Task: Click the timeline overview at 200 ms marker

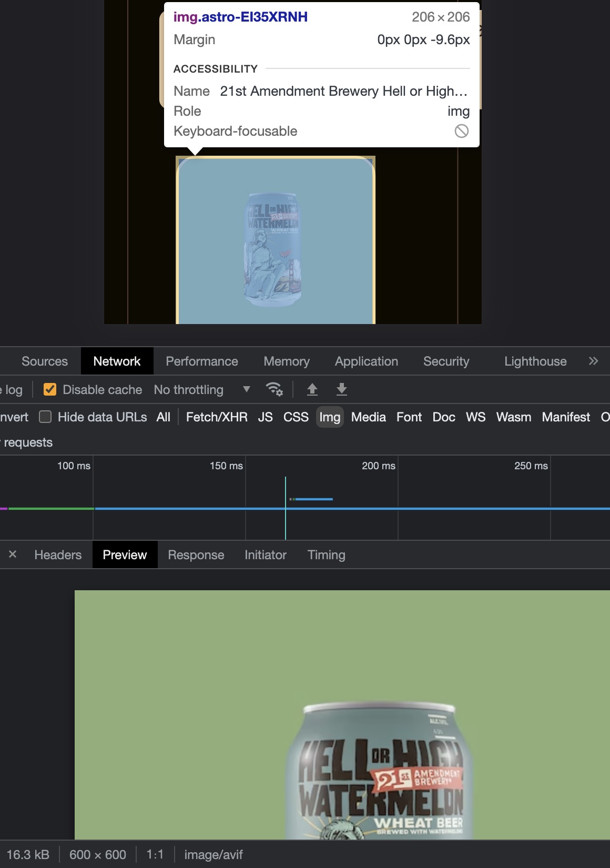Action: [x=379, y=466]
